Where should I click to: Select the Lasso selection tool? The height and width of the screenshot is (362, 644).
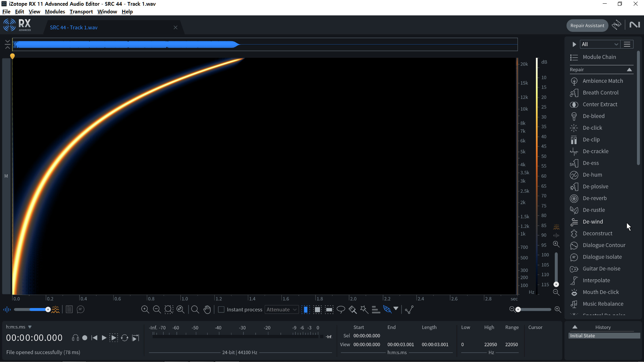tap(341, 309)
